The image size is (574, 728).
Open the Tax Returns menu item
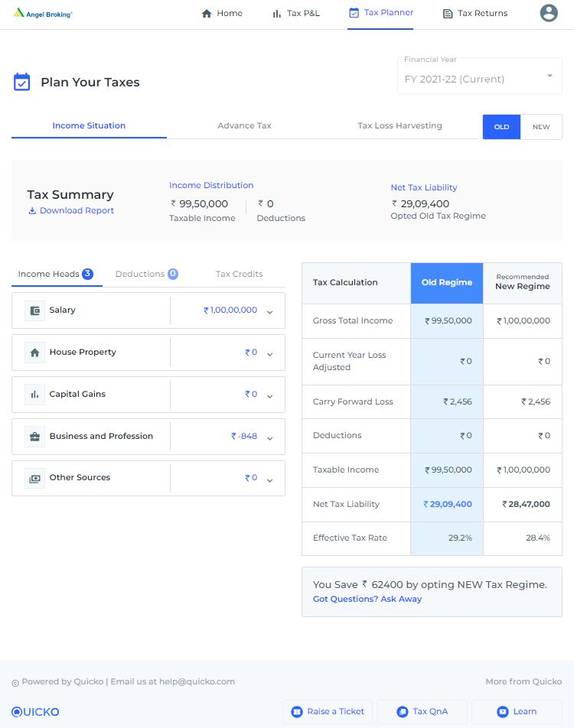[475, 14]
